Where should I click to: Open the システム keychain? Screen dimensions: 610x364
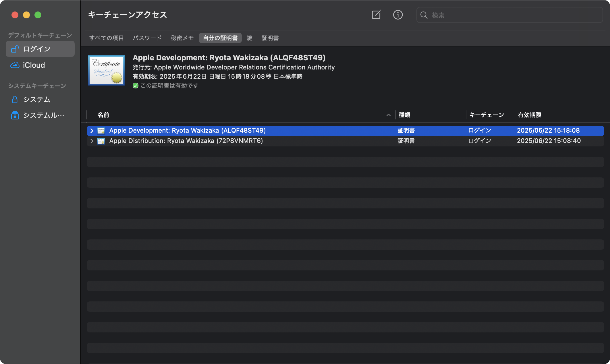click(36, 99)
